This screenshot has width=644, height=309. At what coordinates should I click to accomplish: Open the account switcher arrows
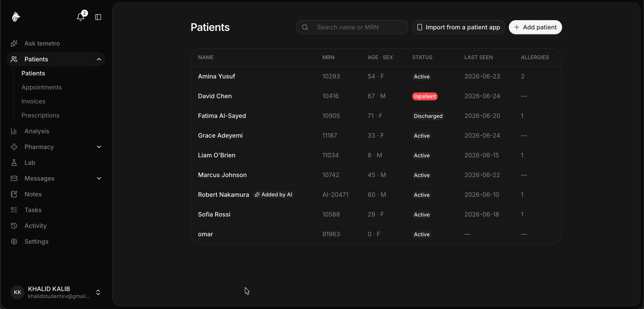pyautogui.click(x=98, y=293)
